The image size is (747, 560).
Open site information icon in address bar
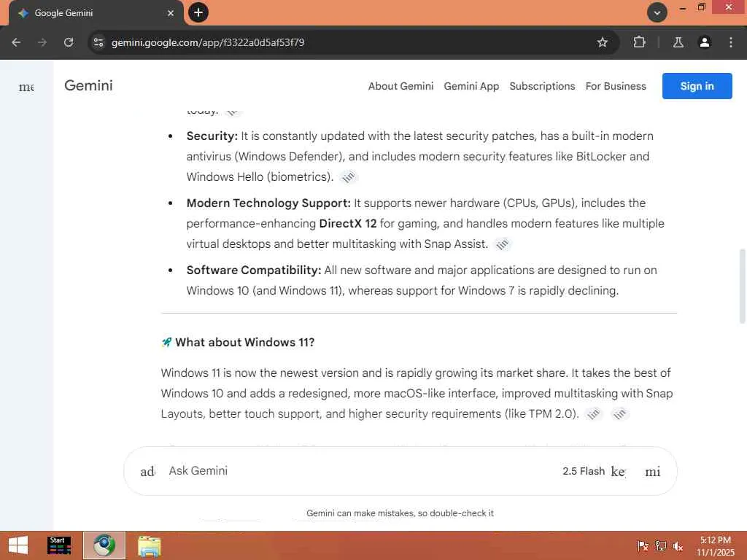[x=98, y=42]
